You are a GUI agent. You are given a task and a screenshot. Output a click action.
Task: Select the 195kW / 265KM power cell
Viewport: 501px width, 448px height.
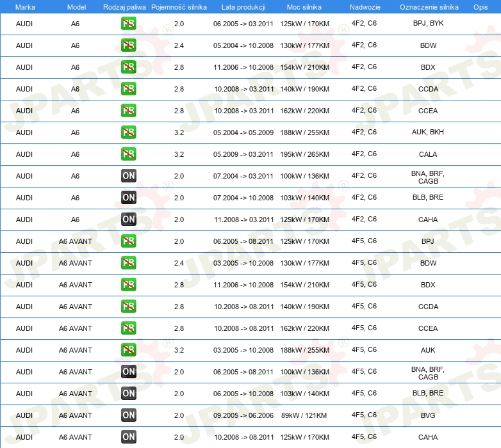[x=304, y=154]
